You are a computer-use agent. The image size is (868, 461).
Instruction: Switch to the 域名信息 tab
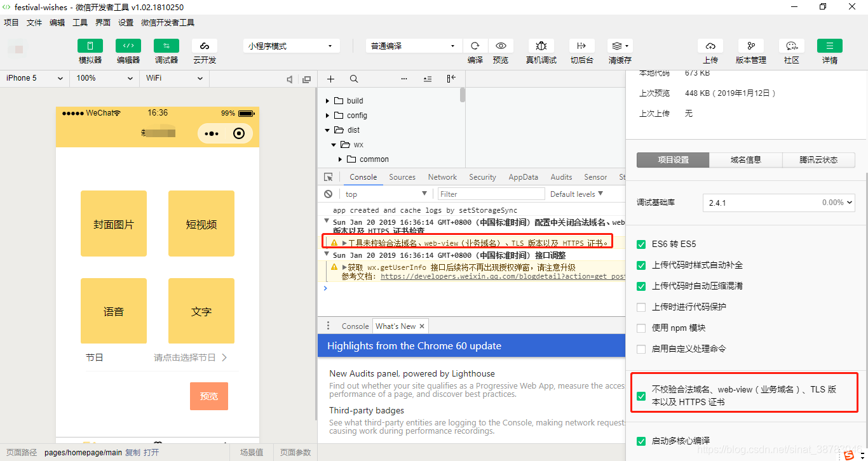[746, 159]
